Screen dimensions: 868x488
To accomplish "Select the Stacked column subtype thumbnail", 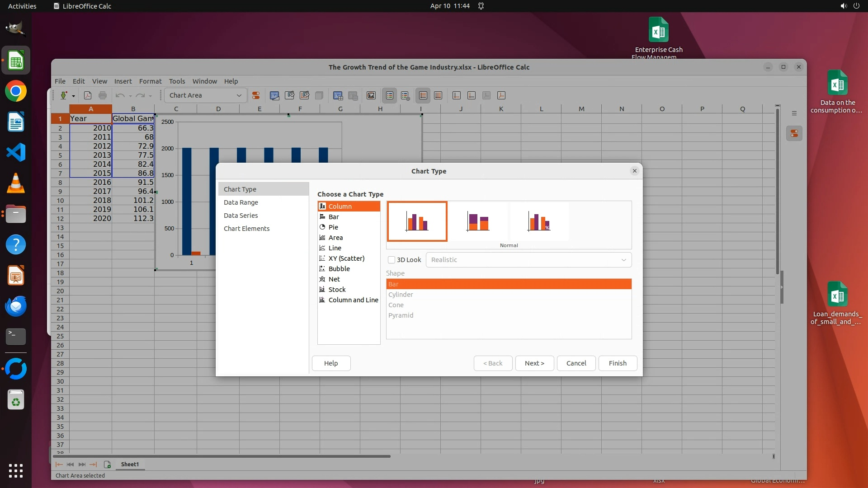I will pyautogui.click(x=478, y=222).
